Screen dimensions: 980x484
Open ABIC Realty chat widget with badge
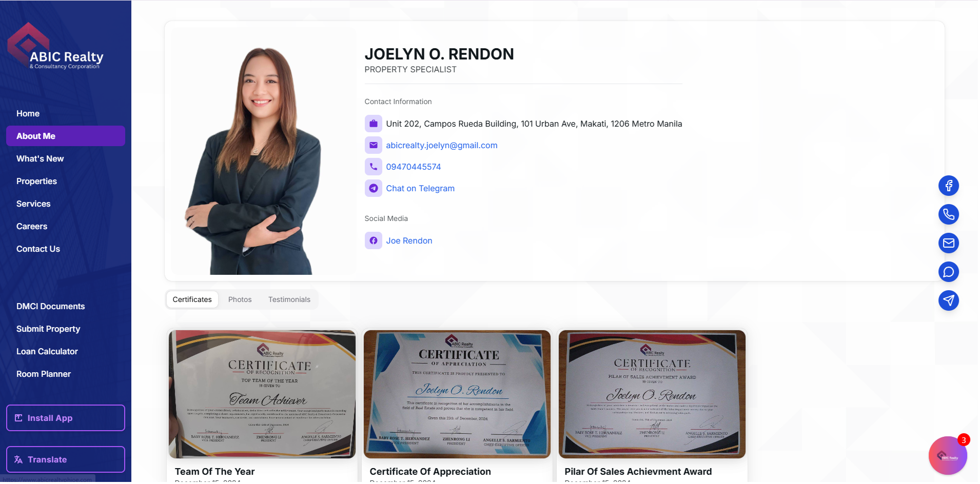[x=947, y=455]
